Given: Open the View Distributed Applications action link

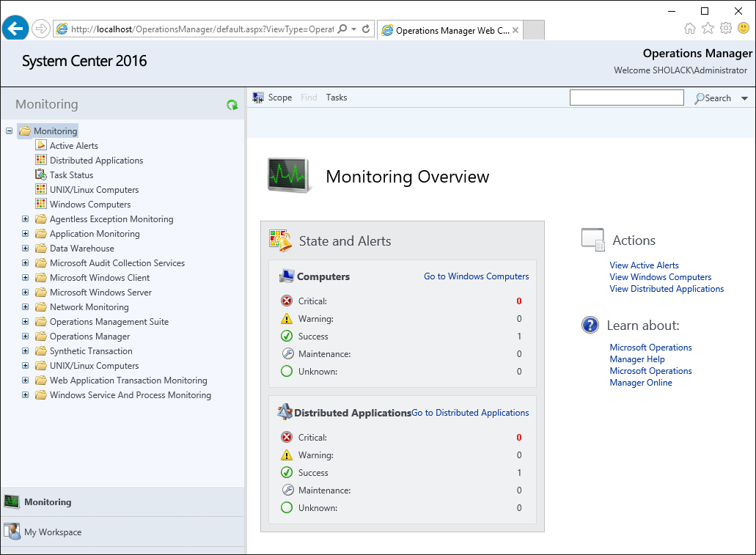Looking at the screenshot, I should pos(667,289).
